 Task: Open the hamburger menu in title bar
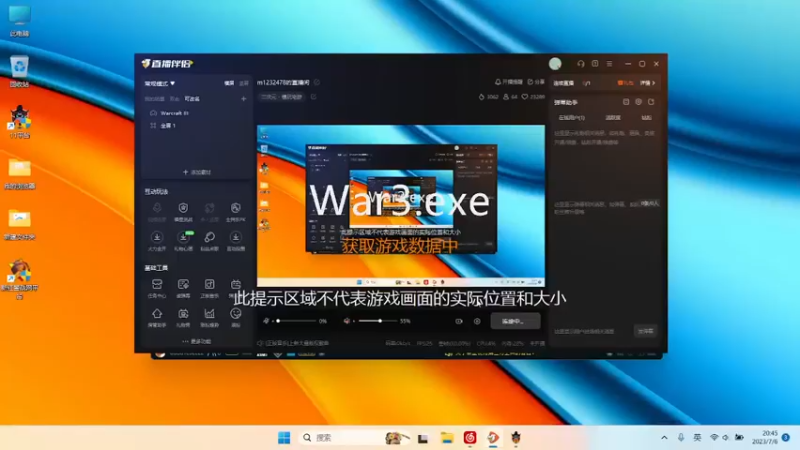609,64
